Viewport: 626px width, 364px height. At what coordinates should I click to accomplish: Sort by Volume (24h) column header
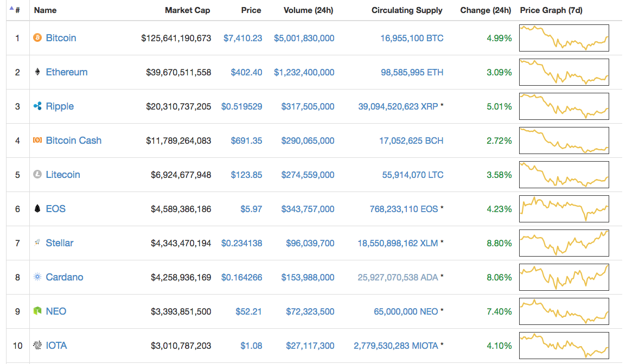[x=309, y=10]
